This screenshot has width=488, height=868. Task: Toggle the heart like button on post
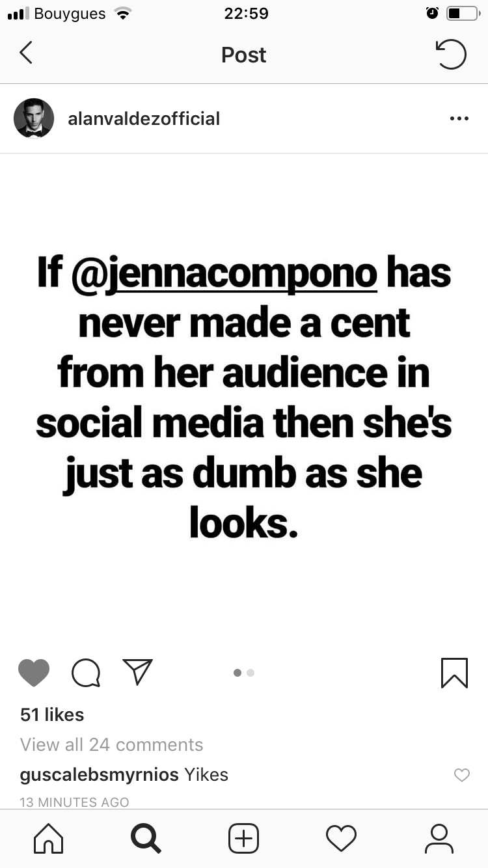34,673
